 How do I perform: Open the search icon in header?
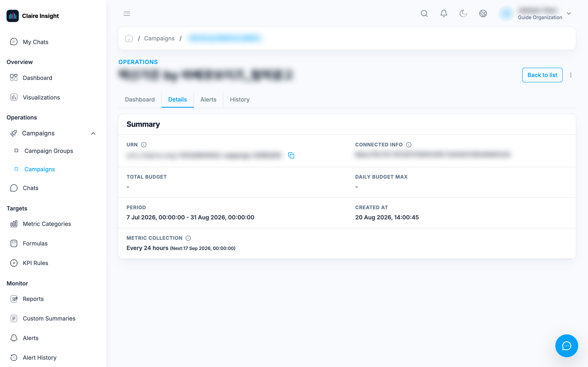[x=424, y=14]
